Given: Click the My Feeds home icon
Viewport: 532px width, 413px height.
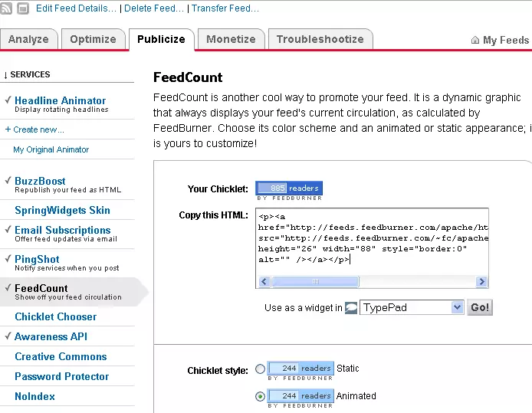Looking at the screenshot, I should [x=475, y=40].
